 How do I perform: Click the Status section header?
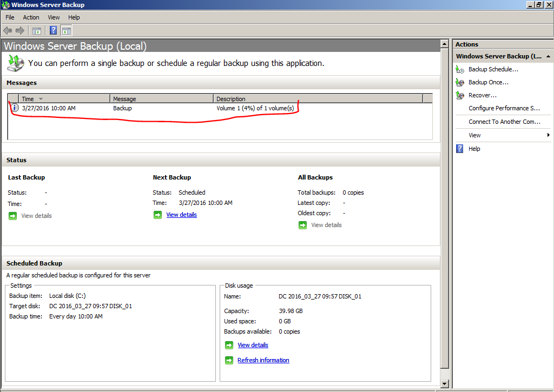coord(221,160)
